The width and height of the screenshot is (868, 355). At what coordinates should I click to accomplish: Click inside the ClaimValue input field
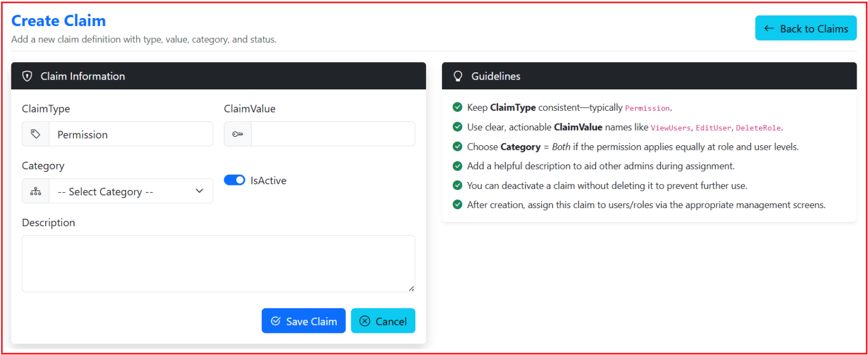[333, 134]
